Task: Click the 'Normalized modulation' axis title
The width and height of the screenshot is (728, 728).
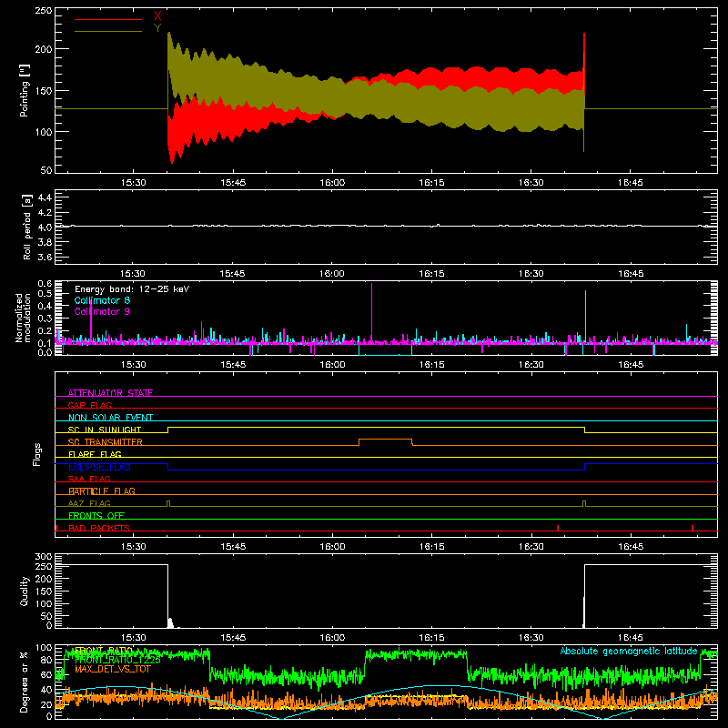Action: pyautogui.click(x=23, y=318)
